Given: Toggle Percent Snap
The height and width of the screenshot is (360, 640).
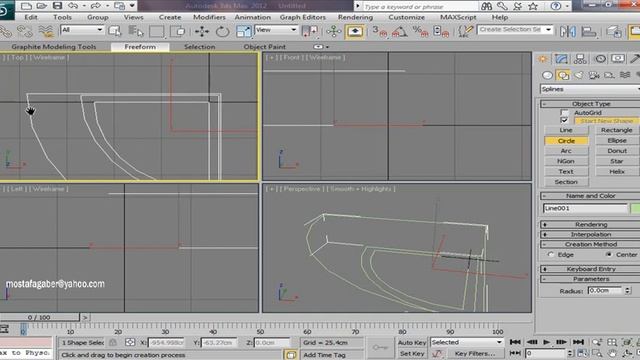Looking at the screenshot, I should (x=420, y=31).
